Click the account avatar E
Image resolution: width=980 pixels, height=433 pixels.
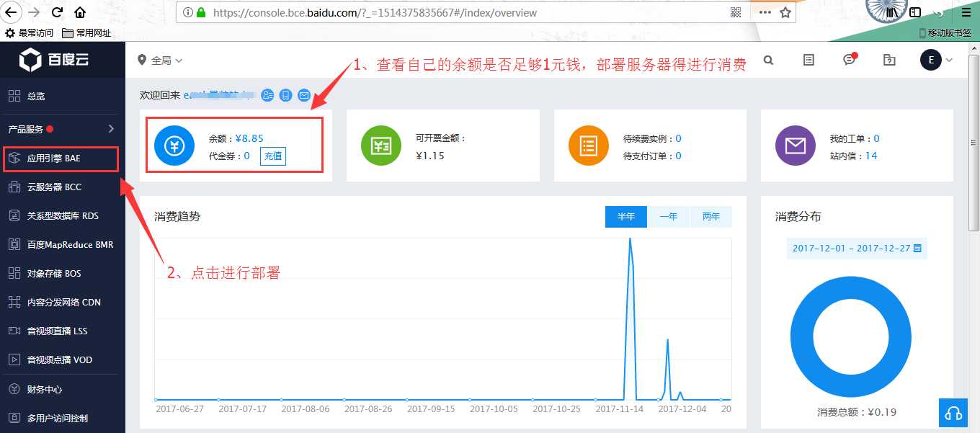click(x=931, y=60)
